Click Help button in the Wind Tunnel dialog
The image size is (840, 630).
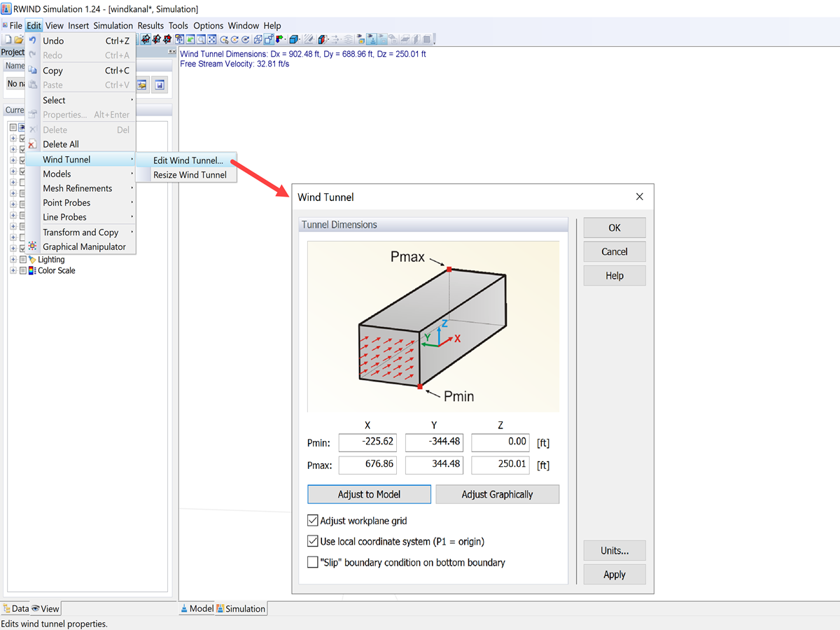pyautogui.click(x=615, y=276)
